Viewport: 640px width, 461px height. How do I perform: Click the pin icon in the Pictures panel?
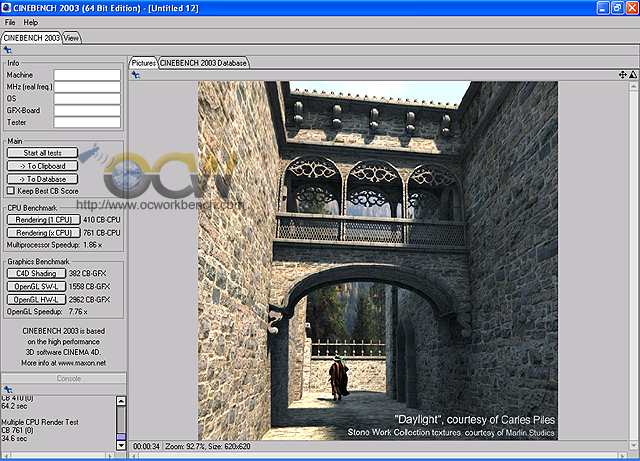click(136, 75)
